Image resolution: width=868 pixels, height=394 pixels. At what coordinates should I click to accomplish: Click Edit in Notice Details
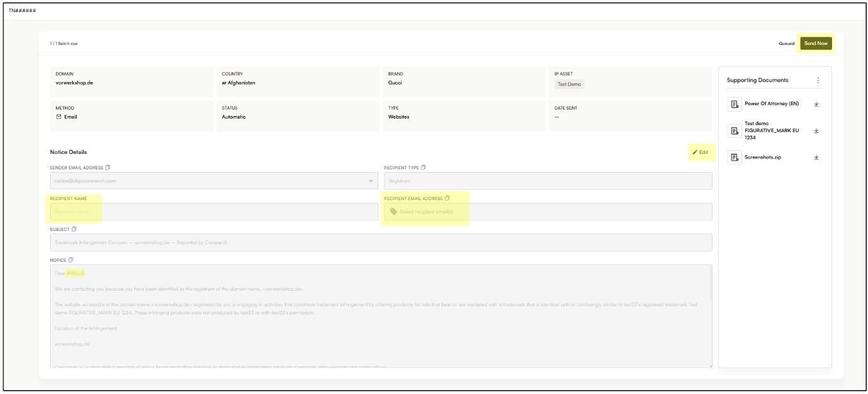[700, 152]
